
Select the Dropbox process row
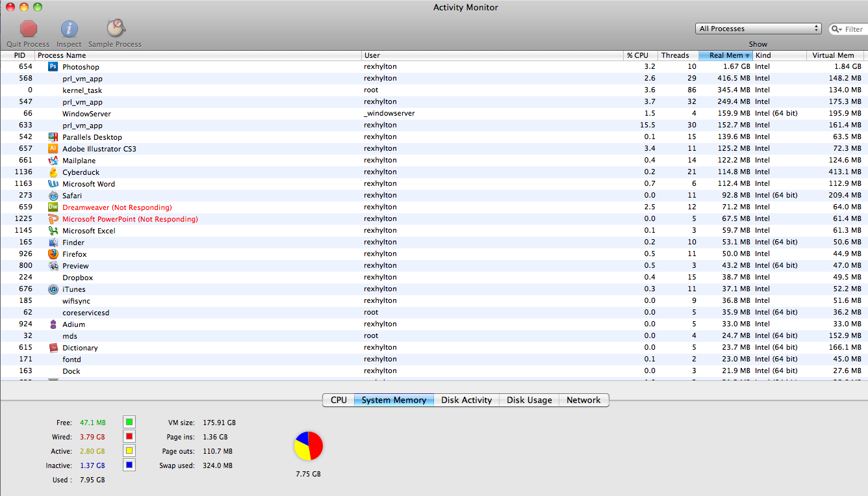(434, 277)
